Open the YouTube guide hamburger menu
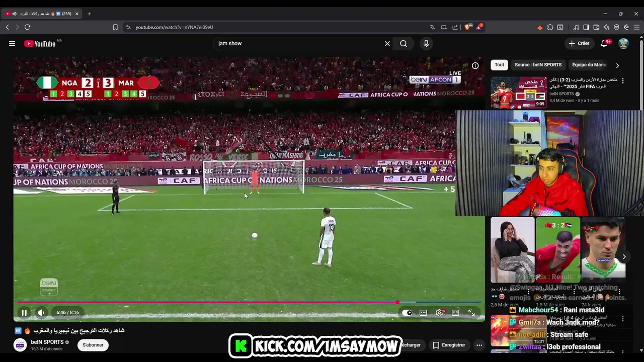Screen dimensions: 644x362 tap(12, 44)
